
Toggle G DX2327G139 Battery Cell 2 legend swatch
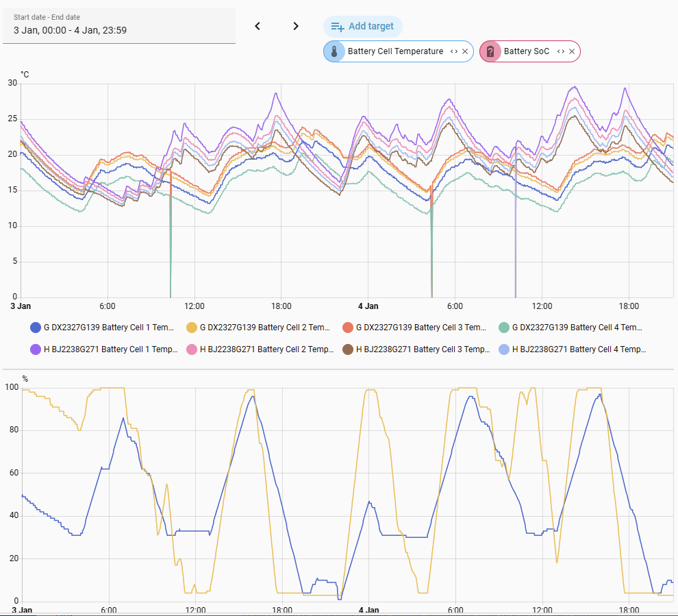[192, 328]
